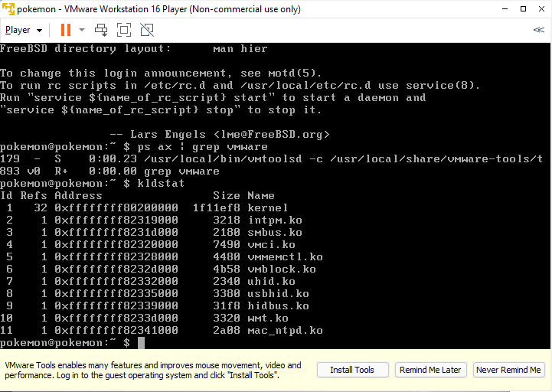Viewport: 552px width, 392px height.
Task: Click the VMware Workstation title bar icon
Action: pyautogui.click(x=8, y=9)
